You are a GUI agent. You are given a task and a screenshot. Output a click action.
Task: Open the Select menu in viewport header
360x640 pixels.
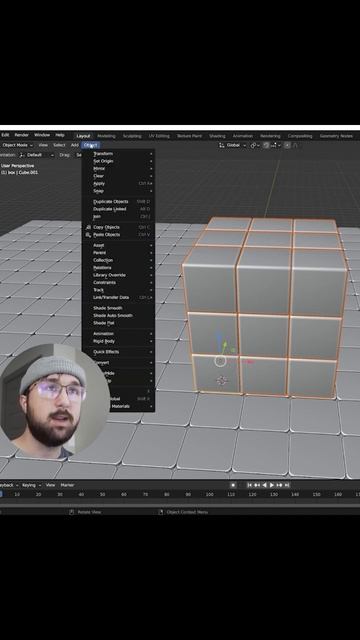pos(59,145)
